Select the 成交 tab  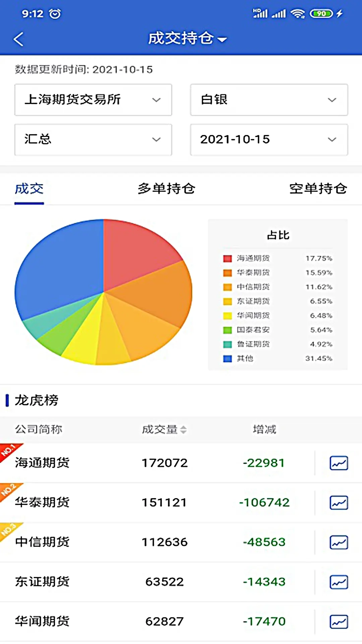click(x=29, y=189)
